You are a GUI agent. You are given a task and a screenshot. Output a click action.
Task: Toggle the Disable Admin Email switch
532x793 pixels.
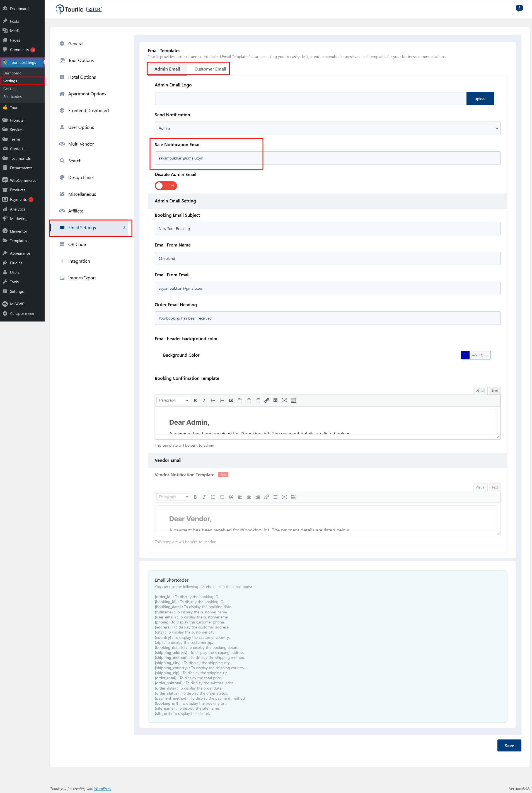(166, 186)
